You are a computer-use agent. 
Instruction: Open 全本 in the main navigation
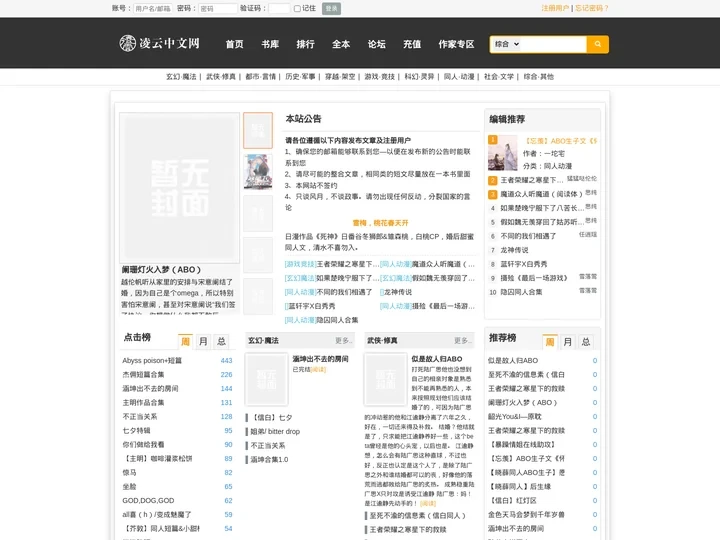[x=341, y=44]
